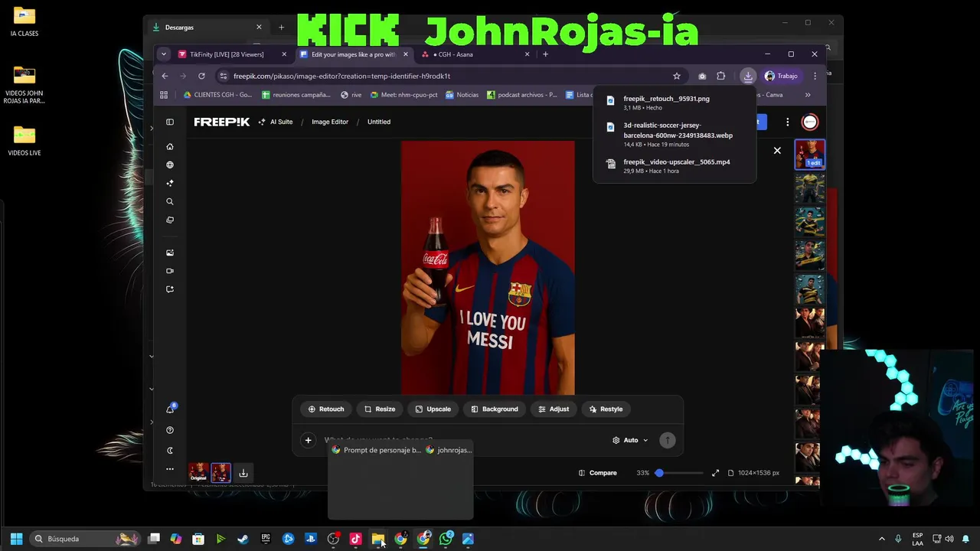Open notifications bell in Freepik sidebar
The width and height of the screenshot is (980, 551).
point(170,409)
